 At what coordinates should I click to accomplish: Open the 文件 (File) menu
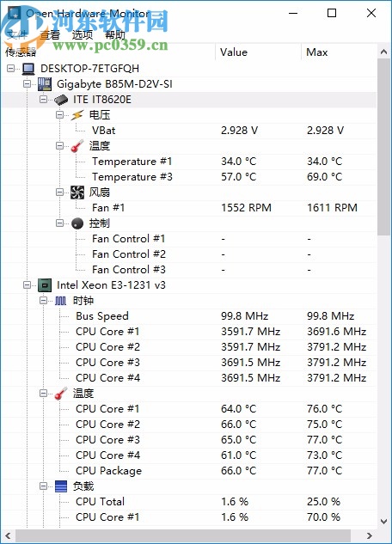[17, 34]
